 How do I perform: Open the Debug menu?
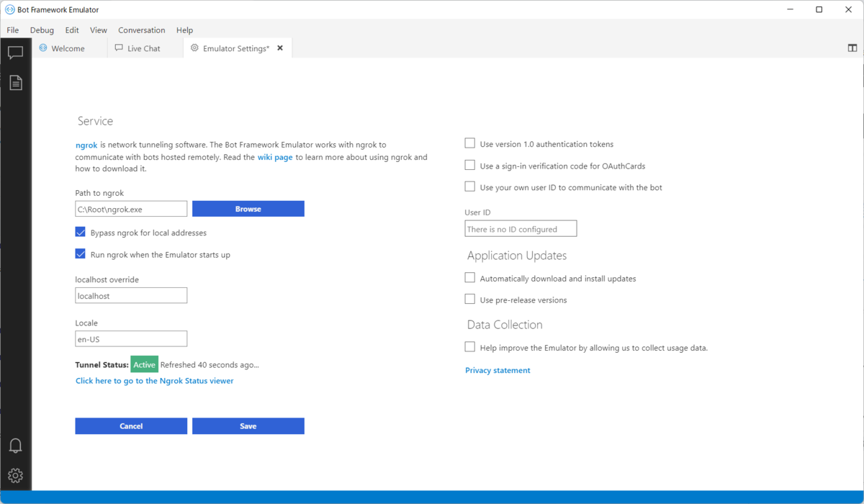[42, 30]
